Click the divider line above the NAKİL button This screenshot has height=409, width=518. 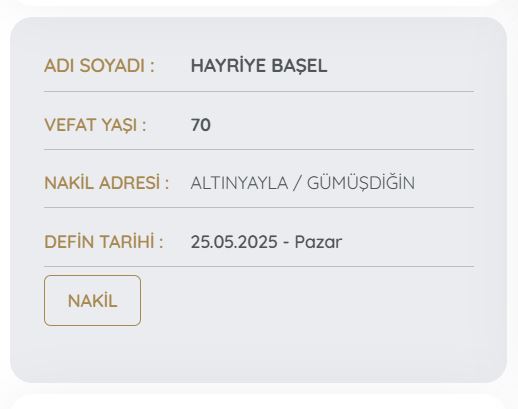259,267
